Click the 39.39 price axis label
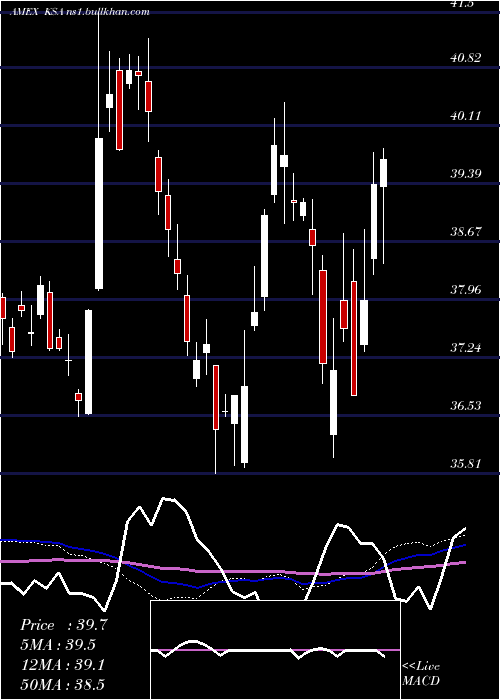 pyautogui.click(x=466, y=174)
